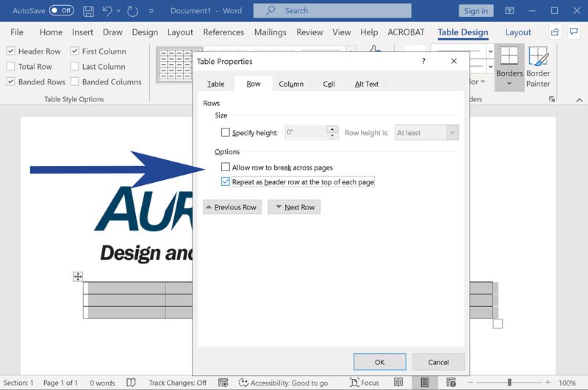Redo the last action

tap(132, 11)
